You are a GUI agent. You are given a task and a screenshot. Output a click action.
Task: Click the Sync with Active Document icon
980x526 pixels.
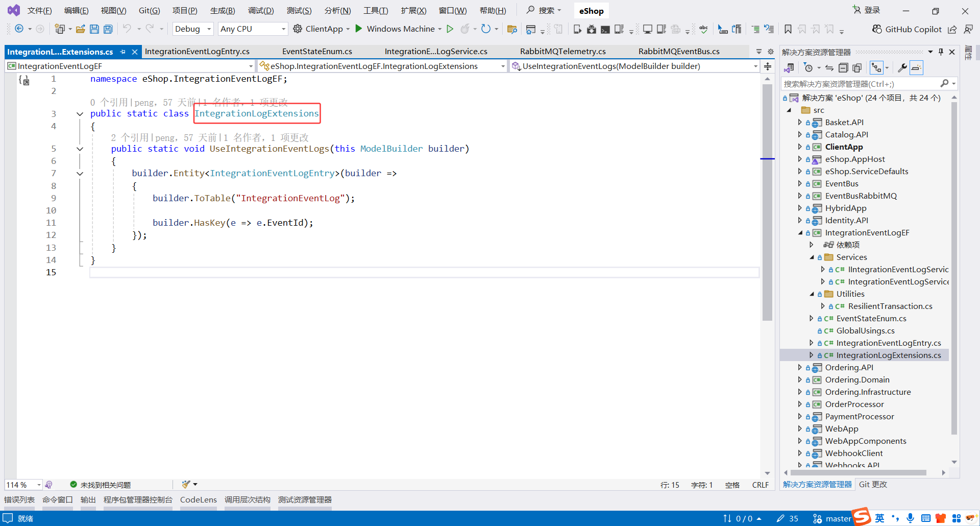pos(829,68)
